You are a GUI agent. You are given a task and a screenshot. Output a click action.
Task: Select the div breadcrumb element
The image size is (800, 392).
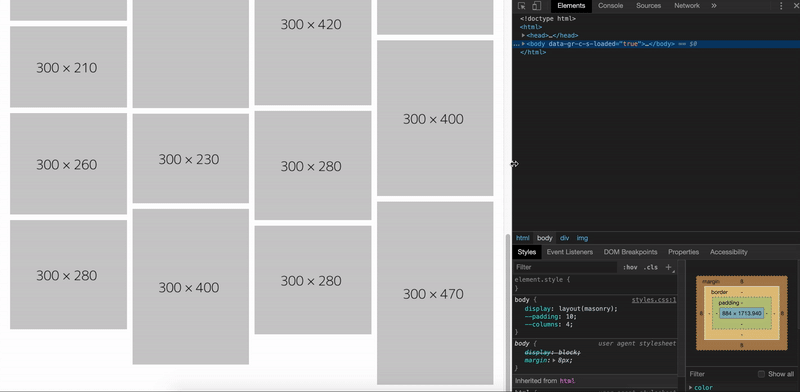coord(564,238)
